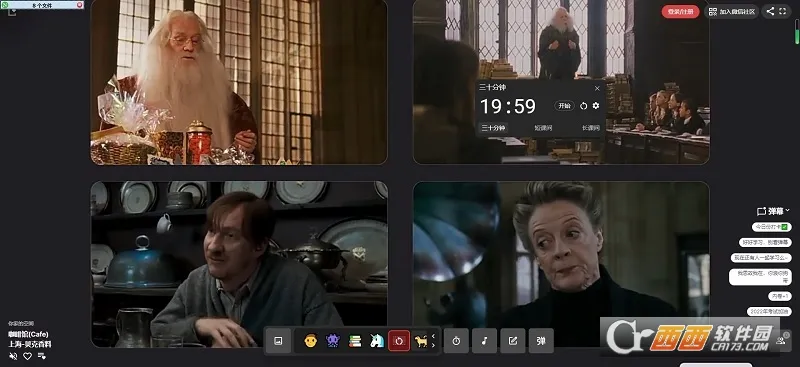This screenshot has width=800, height=367.
Task: Select the unicorn scene
Action: [x=377, y=341]
